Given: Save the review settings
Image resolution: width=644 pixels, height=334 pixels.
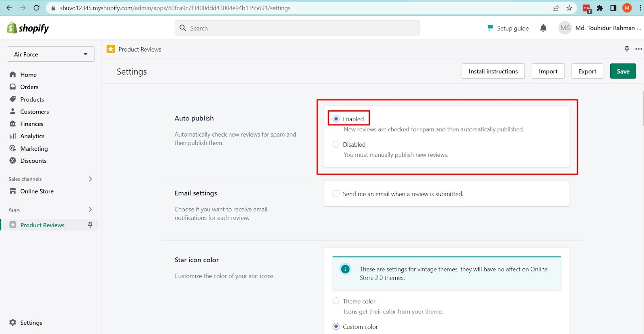Looking at the screenshot, I should pos(623,71).
